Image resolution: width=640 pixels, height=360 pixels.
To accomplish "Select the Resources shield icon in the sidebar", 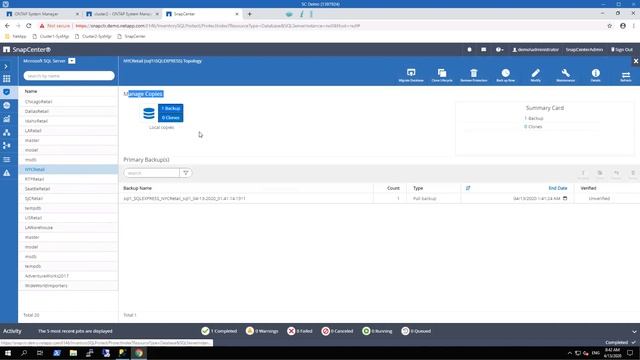I will tap(7, 92).
